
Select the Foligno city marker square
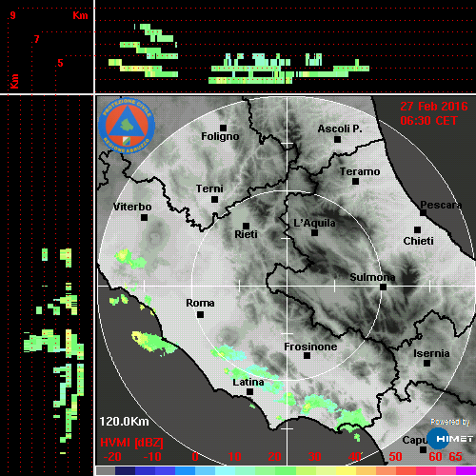(x=223, y=128)
